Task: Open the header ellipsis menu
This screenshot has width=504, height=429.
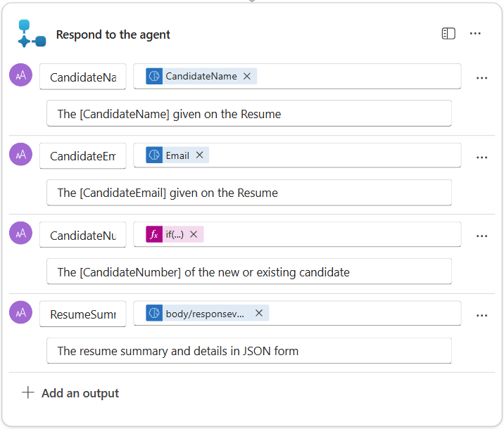Action: pyautogui.click(x=476, y=34)
